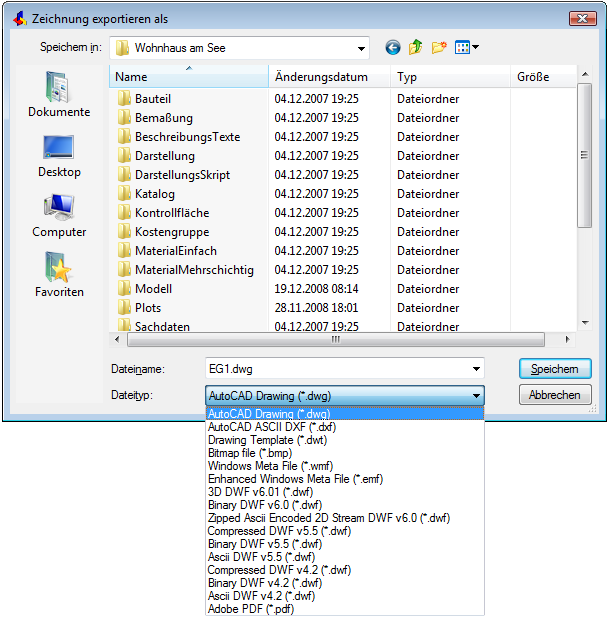Click the Modell date 19.12.2008 08:14

[x=316, y=289]
